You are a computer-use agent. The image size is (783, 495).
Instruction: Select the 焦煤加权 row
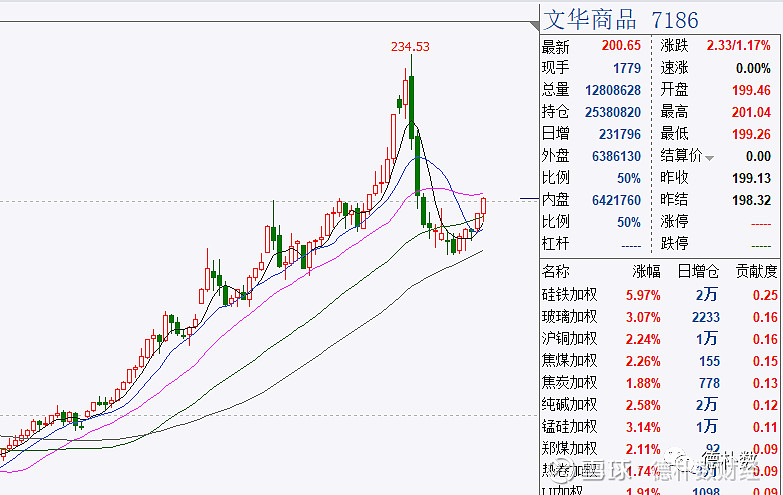tap(660, 361)
